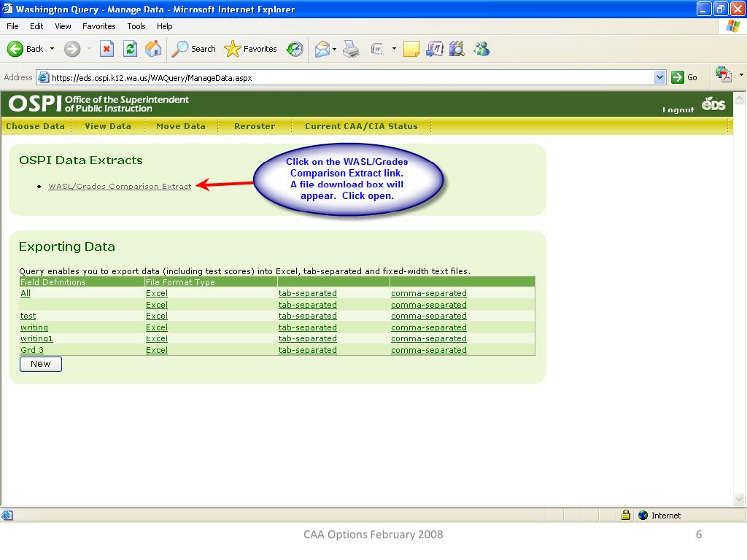Export the All row as Excel
The width and height of the screenshot is (747, 560).
coord(157,293)
